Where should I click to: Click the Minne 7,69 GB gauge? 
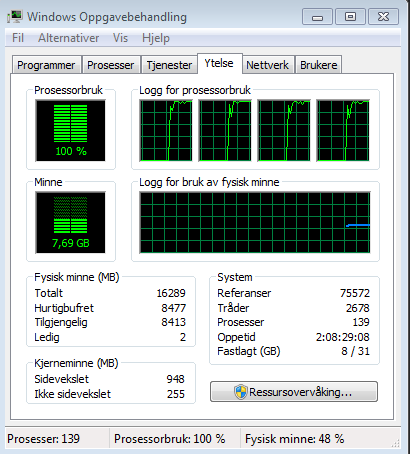(70, 222)
